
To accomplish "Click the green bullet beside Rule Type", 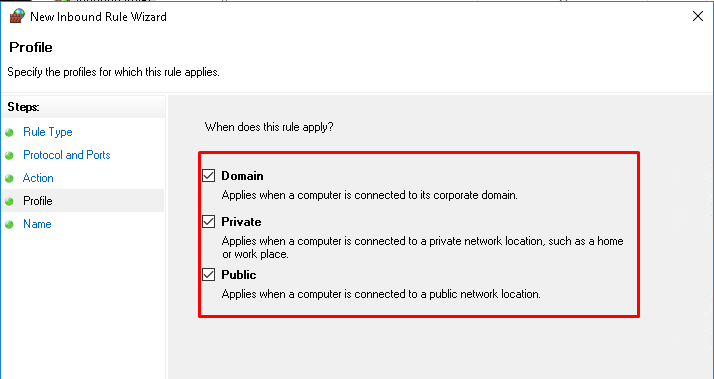I will click(x=9, y=133).
